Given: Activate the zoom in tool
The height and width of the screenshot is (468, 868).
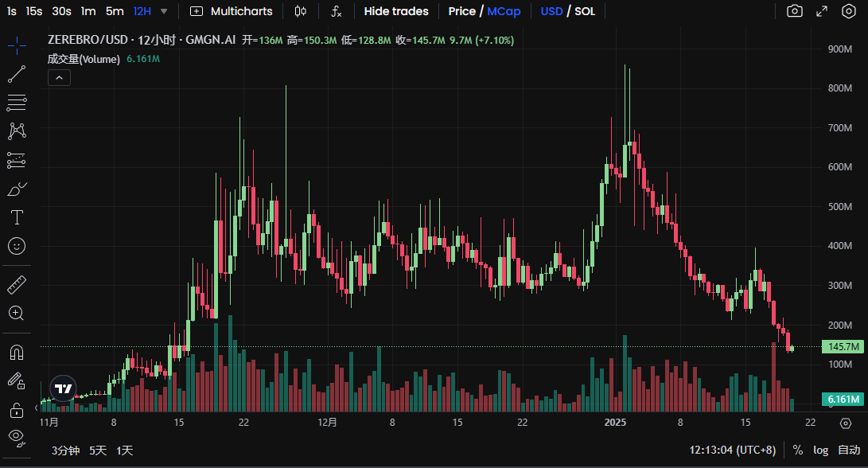Looking at the screenshot, I should pos(17,313).
